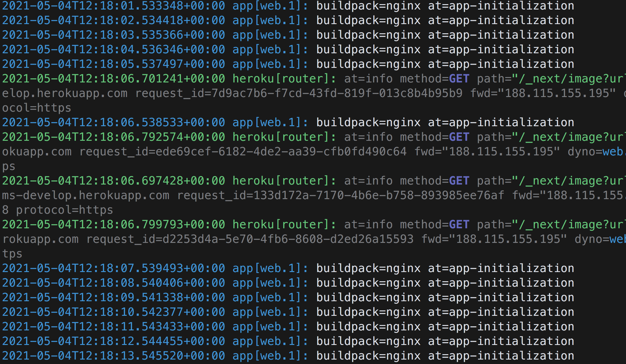
Task: Click the 'ps' wrapped text line
Action: (x=9, y=166)
